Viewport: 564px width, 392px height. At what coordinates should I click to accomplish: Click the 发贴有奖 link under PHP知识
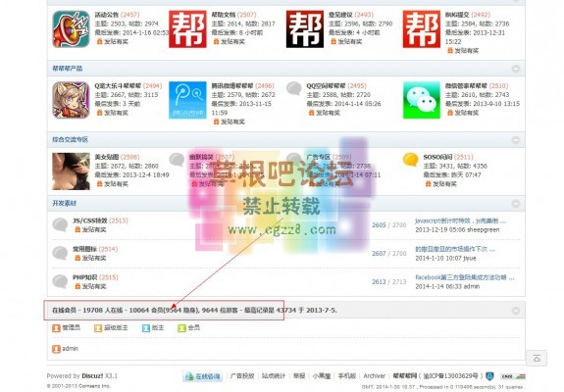[x=94, y=286]
